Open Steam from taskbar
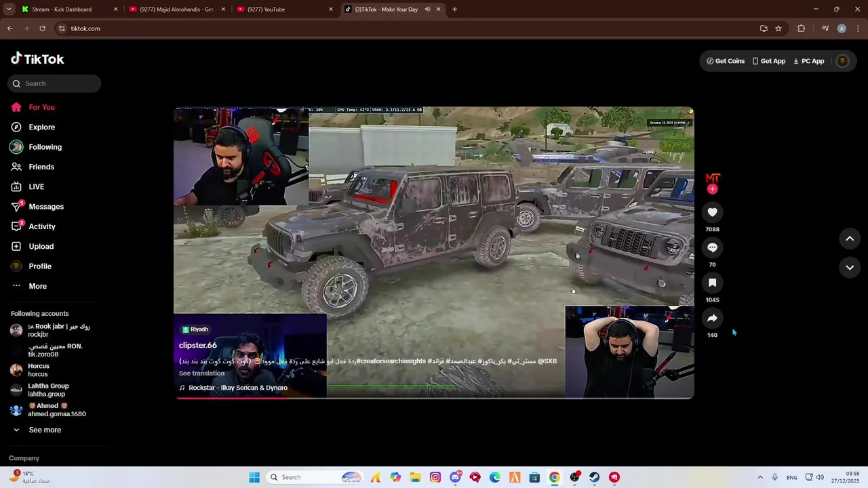Image resolution: width=868 pixels, height=488 pixels. (594, 477)
